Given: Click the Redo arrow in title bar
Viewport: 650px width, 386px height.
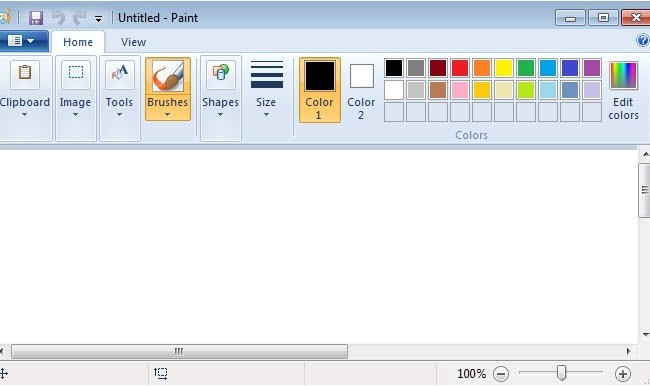Looking at the screenshot, I should pyautogui.click(x=79, y=18).
